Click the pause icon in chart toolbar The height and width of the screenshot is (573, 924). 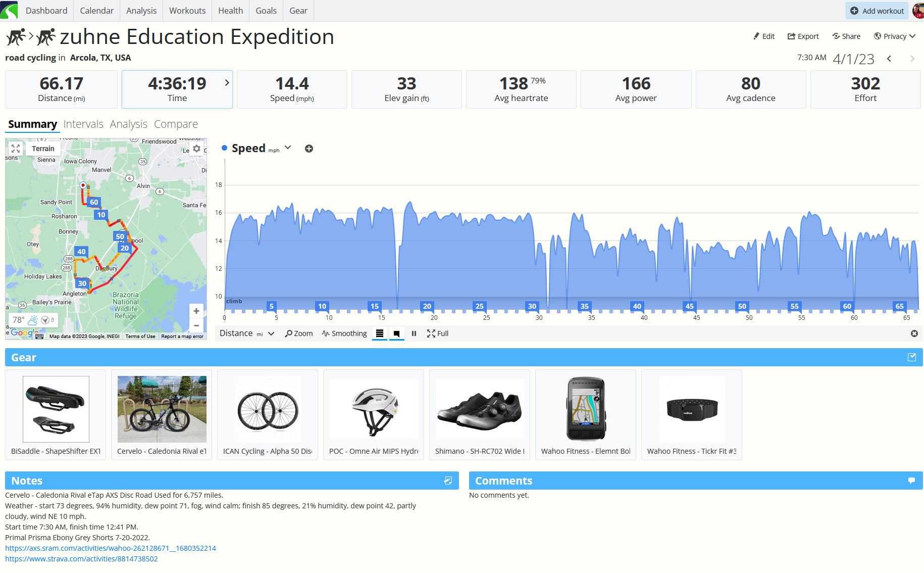click(x=414, y=333)
